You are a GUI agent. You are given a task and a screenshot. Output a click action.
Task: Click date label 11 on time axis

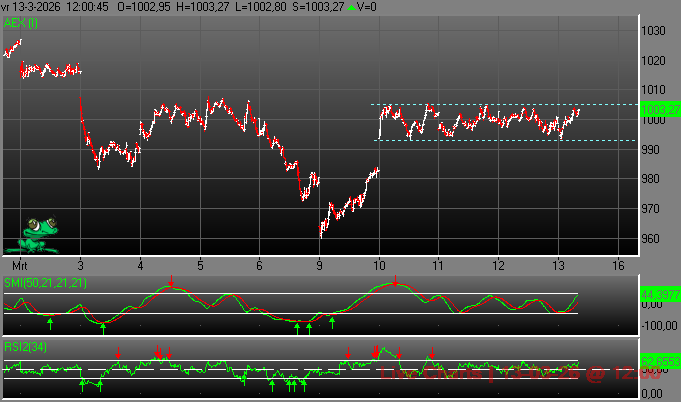[x=438, y=266]
